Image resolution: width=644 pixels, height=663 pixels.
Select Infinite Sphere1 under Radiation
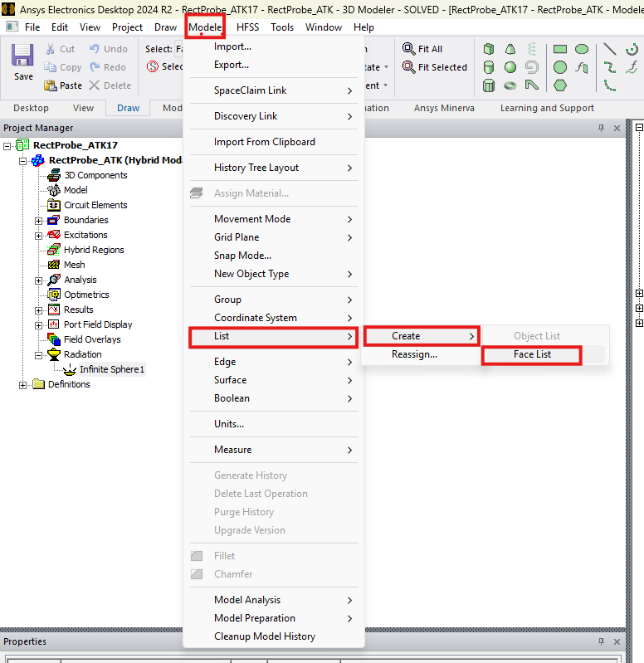(111, 369)
